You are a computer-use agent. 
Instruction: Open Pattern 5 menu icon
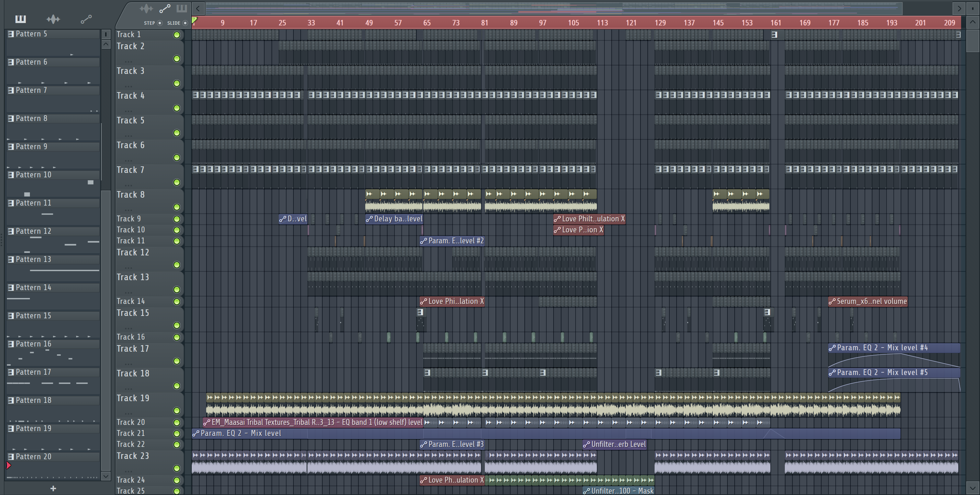tap(11, 34)
